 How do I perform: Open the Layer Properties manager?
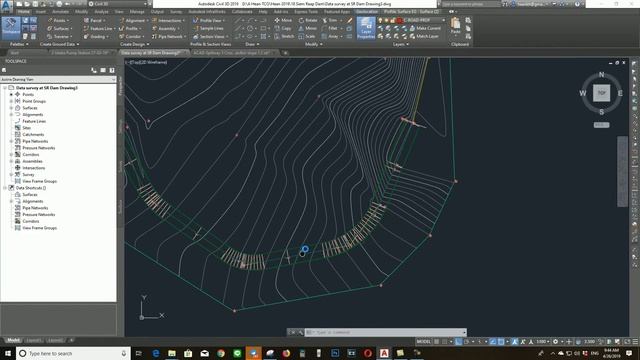click(366, 28)
